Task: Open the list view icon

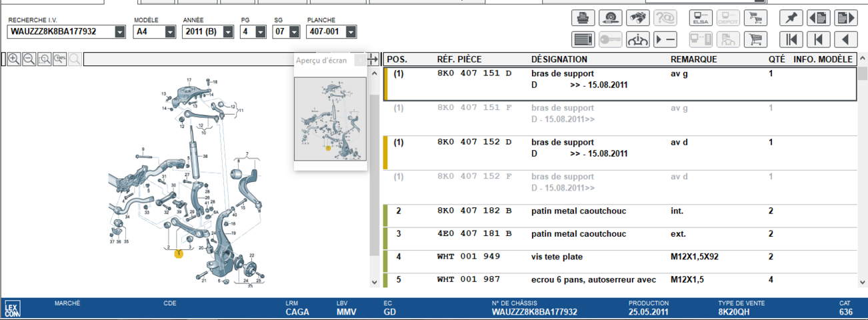Action: pyautogui.click(x=583, y=39)
